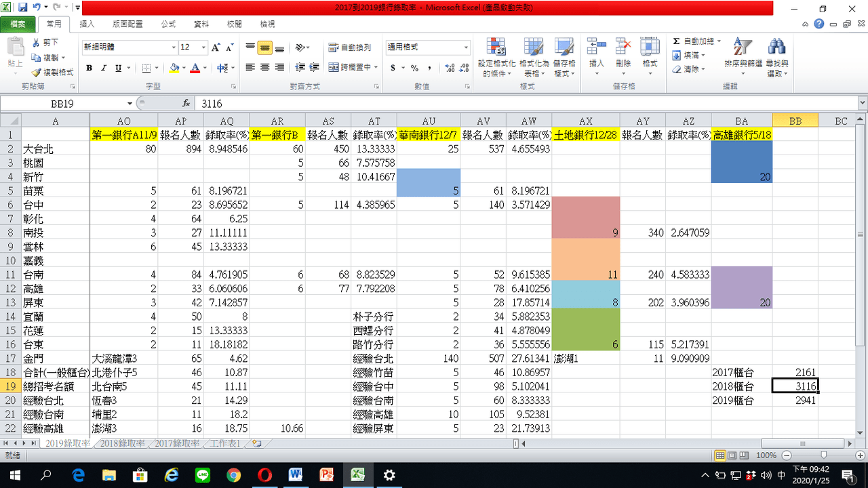This screenshot has width=868, height=488.
Task: Click the Name Box showing BB19
Action: coord(62,104)
